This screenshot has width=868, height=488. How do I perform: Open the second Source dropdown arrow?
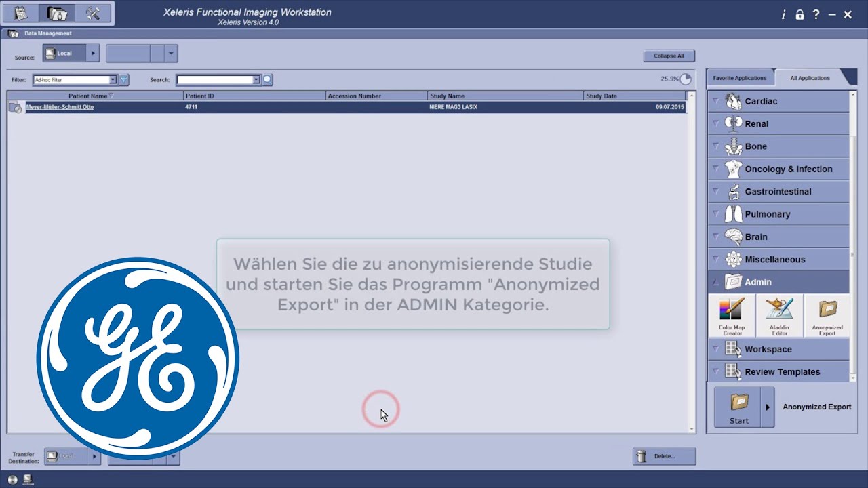click(x=171, y=53)
